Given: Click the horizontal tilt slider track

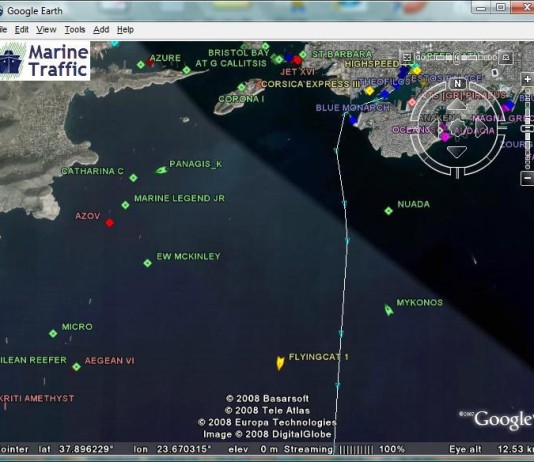Looking at the screenshot, I should [x=456, y=58].
